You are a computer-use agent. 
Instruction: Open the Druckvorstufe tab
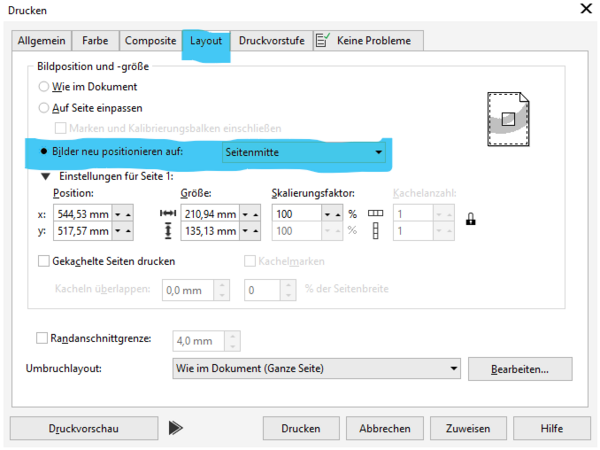(x=271, y=41)
